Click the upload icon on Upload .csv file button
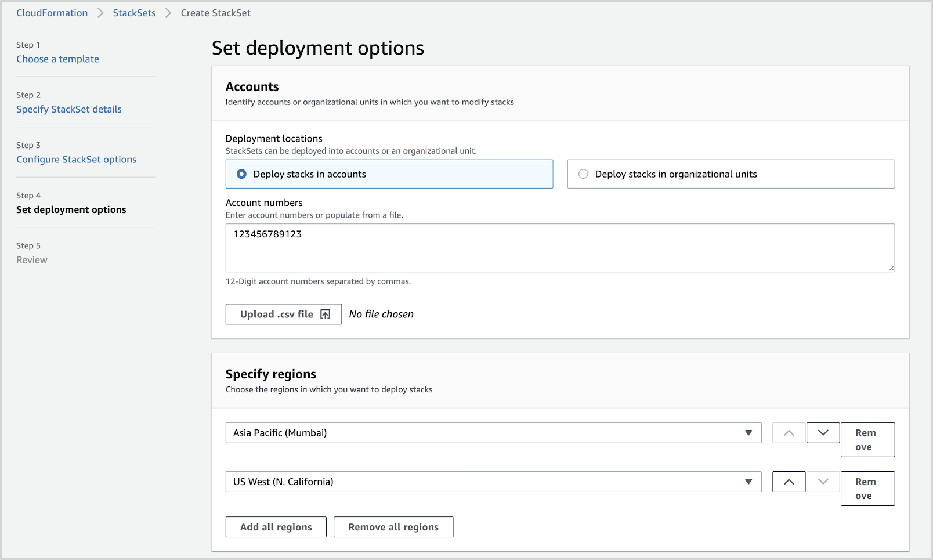This screenshot has height=560, width=933. [324, 314]
